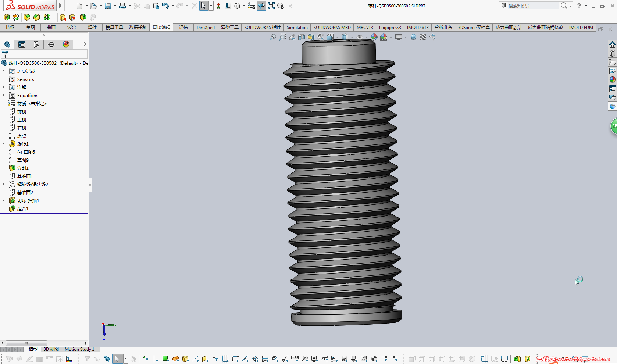617x364 pixels.
Task: Expand the 切除-扫描1 feature node
Action: [3, 200]
